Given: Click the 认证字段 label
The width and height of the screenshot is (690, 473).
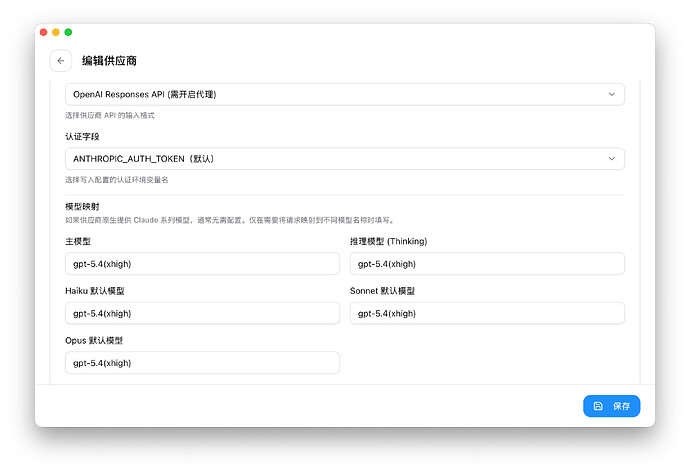Looking at the screenshot, I should [x=82, y=136].
